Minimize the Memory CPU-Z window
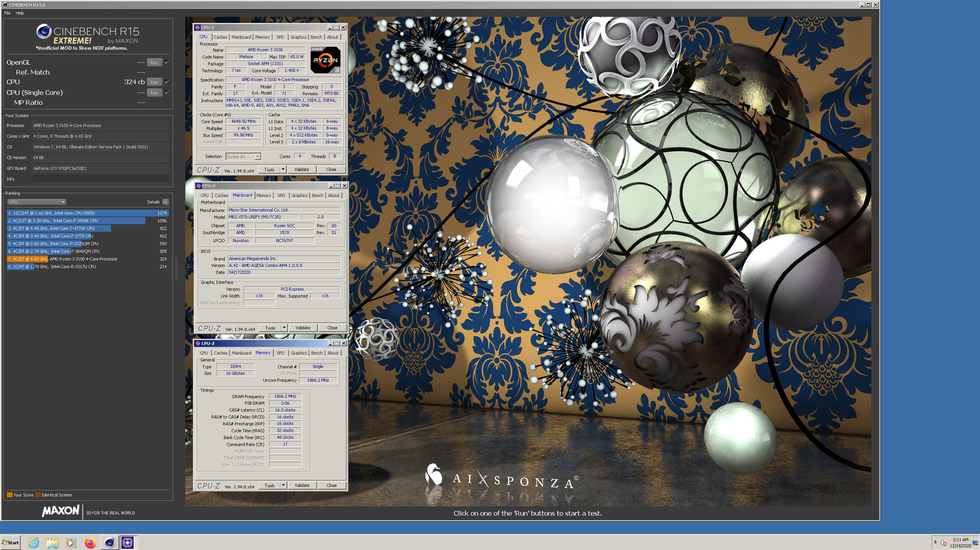 pyautogui.click(x=330, y=343)
